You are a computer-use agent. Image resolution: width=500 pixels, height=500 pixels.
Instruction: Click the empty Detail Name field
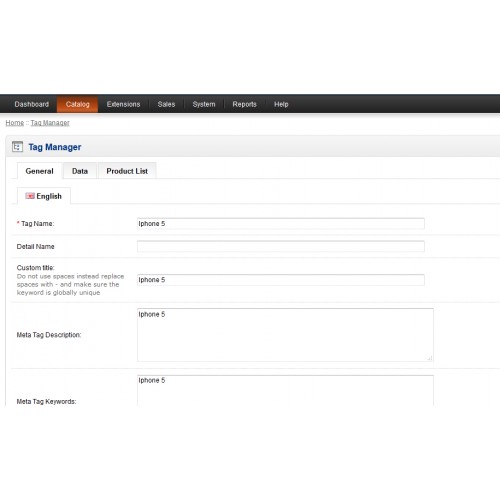pyautogui.click(x=281, y=246)
